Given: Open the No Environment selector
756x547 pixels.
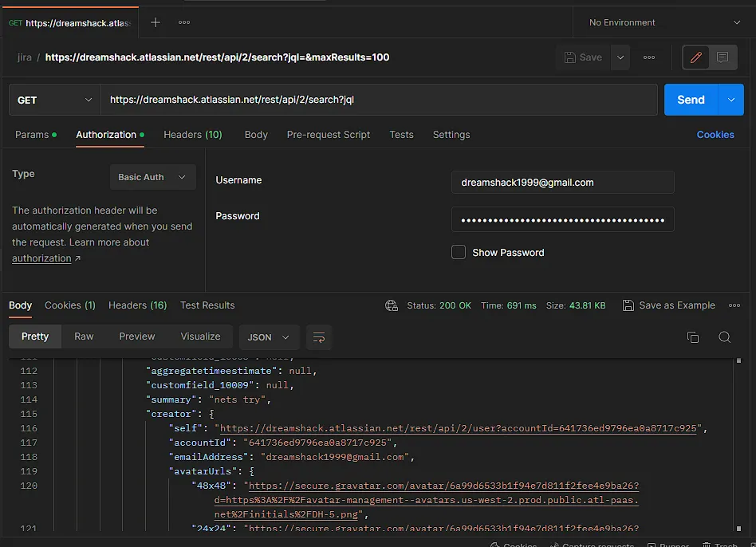Looking at the screenshot, I should pyautogui.click(x=660, y=22).
